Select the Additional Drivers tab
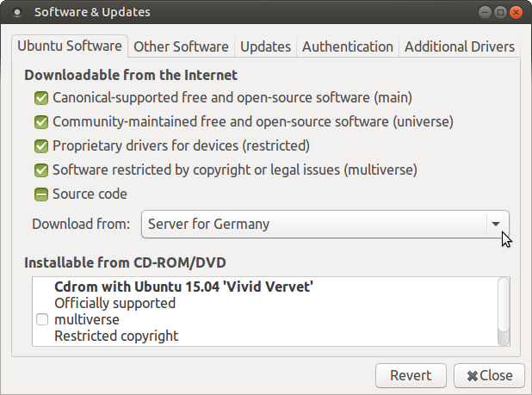Viewport: 532px width, 395px height. tap(460, 46)
